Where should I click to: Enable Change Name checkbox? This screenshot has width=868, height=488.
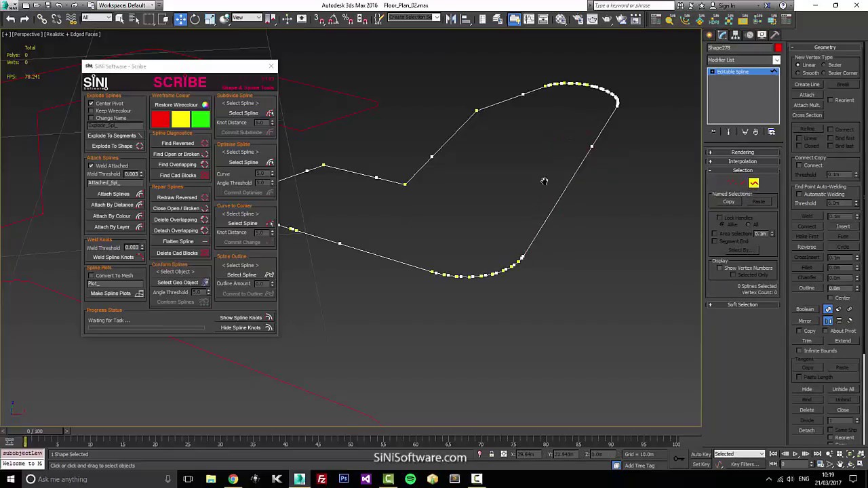(91, 119)
